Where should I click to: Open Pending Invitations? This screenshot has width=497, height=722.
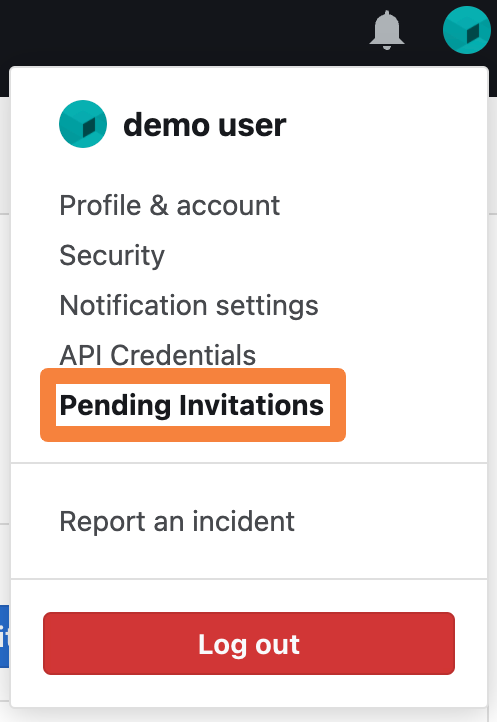coord(192,405)
